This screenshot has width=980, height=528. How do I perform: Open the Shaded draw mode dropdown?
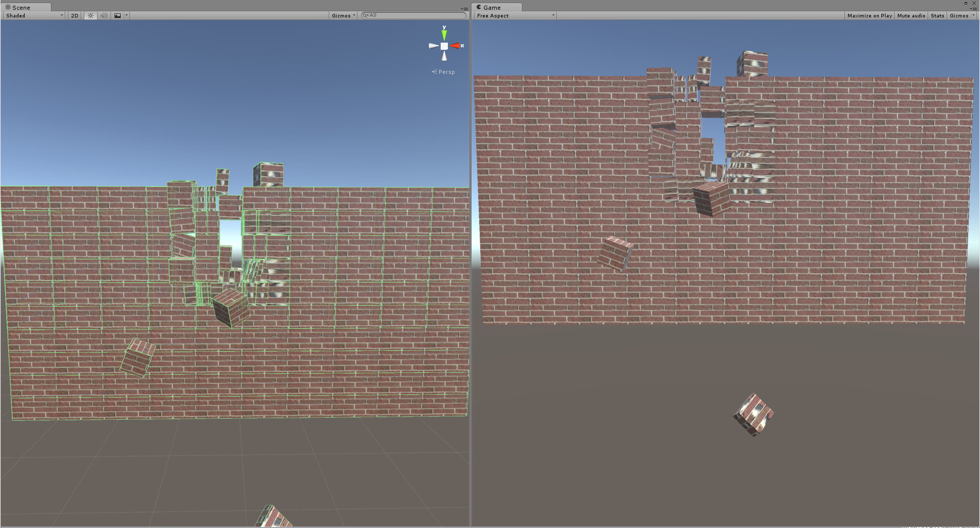point(34,15)
